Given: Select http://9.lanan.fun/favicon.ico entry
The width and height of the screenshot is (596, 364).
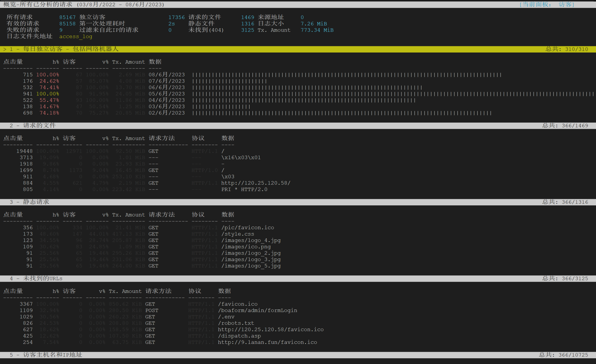Looking at the screenshot, I should pyautogui.click(x=267, y=342).
